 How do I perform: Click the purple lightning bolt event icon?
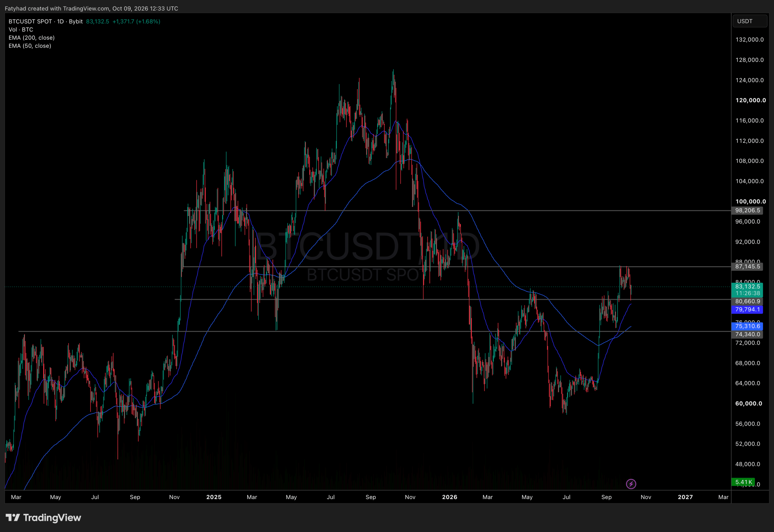631,484
